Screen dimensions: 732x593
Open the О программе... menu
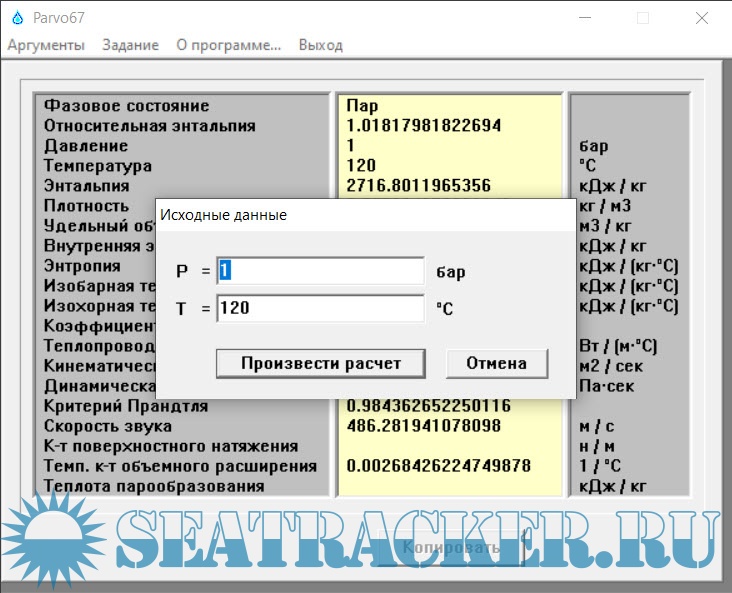point(229,45)
